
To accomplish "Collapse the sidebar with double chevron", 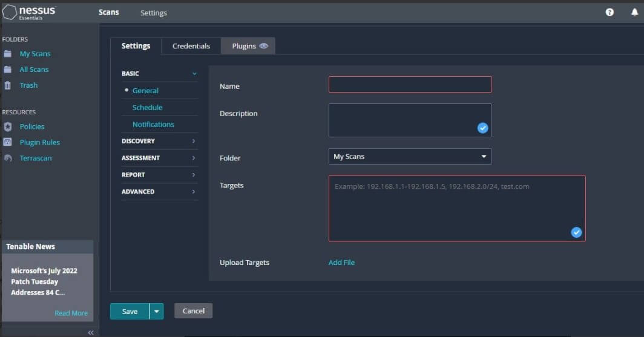I will coord(91,333).
